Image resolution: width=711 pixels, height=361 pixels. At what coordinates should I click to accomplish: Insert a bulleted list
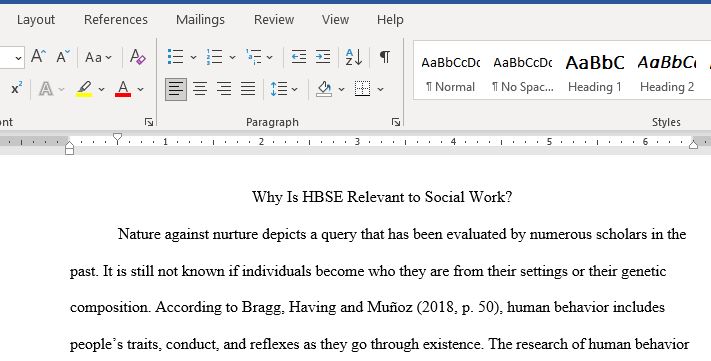pos(175,57)
